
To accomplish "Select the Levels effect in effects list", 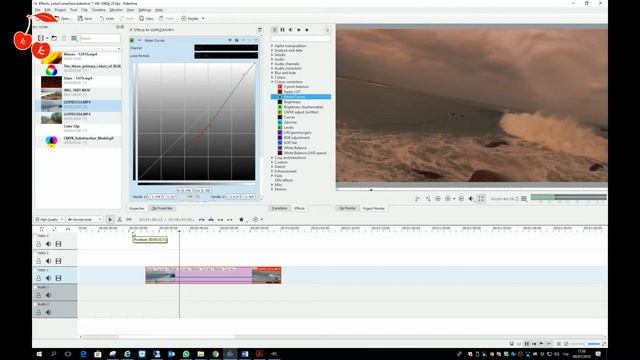I will tap(289, 127).
